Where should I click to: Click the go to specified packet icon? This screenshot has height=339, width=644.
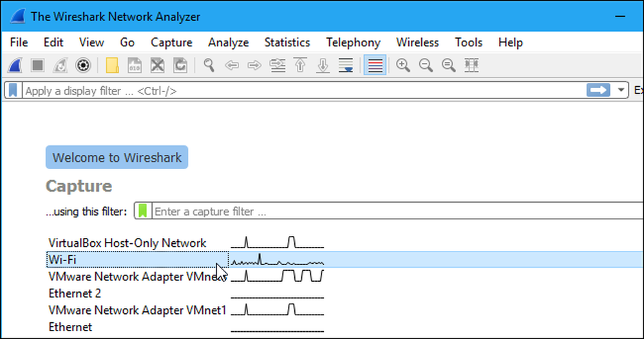[x=278, y=65]
